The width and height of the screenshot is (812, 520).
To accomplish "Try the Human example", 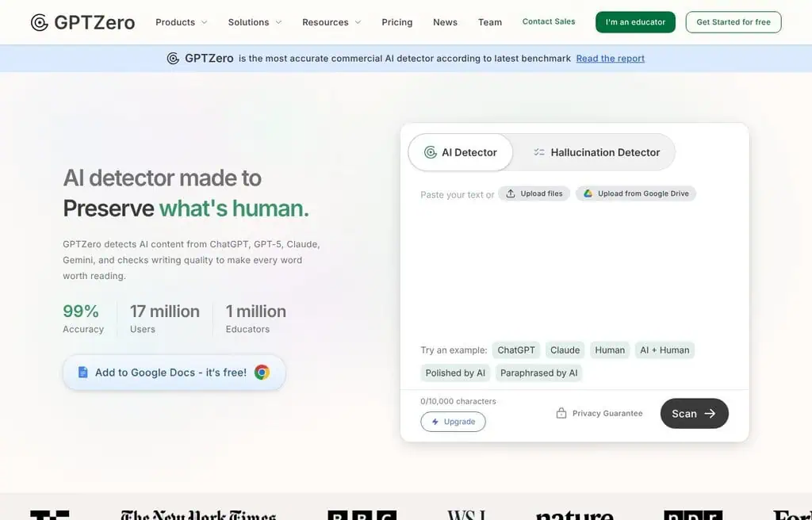I will (610, 350).
